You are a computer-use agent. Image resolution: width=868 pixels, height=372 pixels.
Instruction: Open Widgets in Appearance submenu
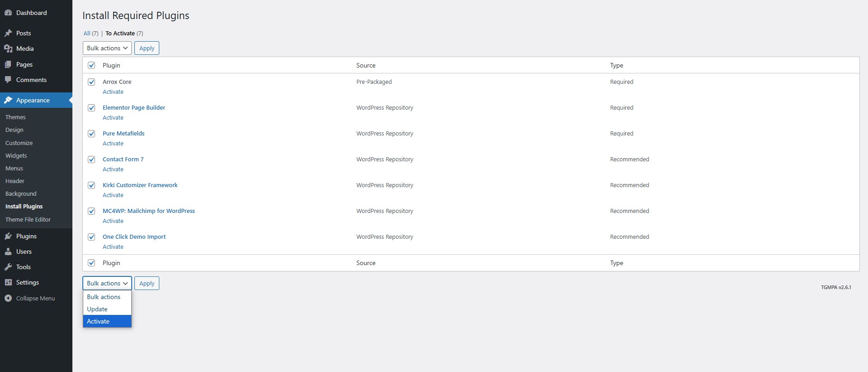[x=16, y=155]
